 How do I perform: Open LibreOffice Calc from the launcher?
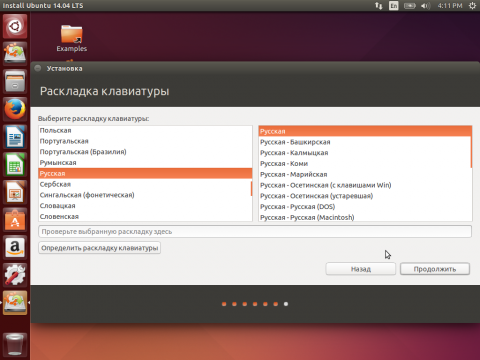pyautogui.click(x=15, y=164)
